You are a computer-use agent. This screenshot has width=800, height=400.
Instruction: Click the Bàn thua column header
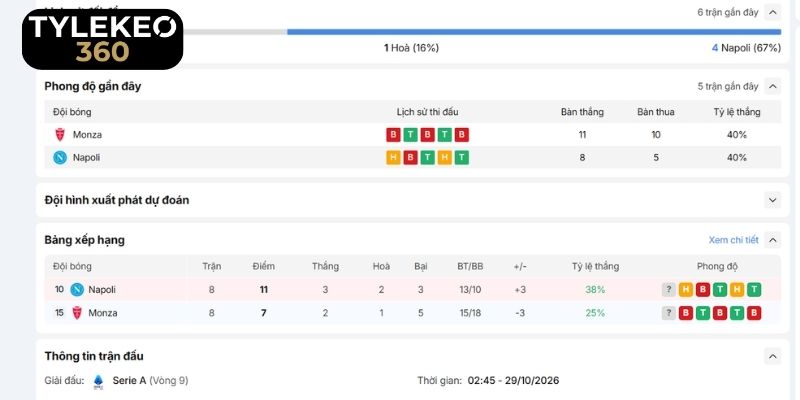point(656,112)
